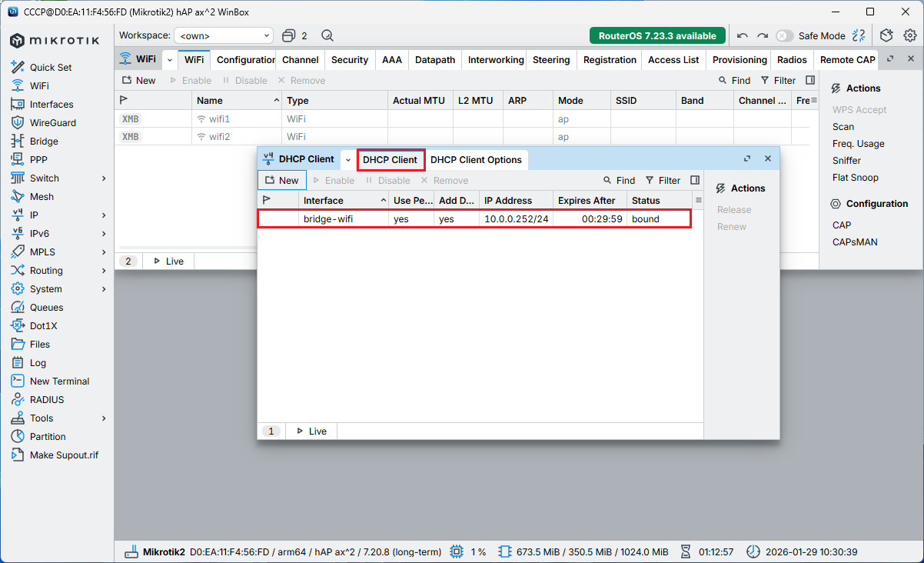Viewport: 924px width, 563px height.
Task: Switch to the Channel tab
Action: pos(301,60)
